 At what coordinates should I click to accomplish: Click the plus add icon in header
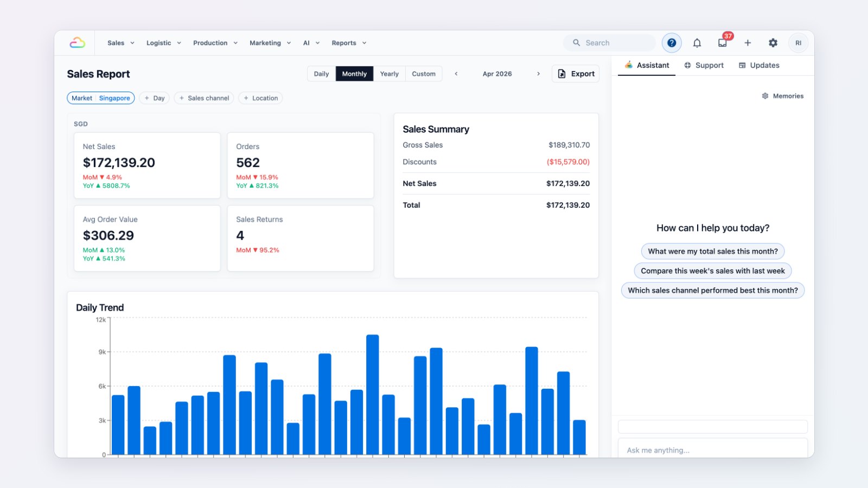[748, 43]
